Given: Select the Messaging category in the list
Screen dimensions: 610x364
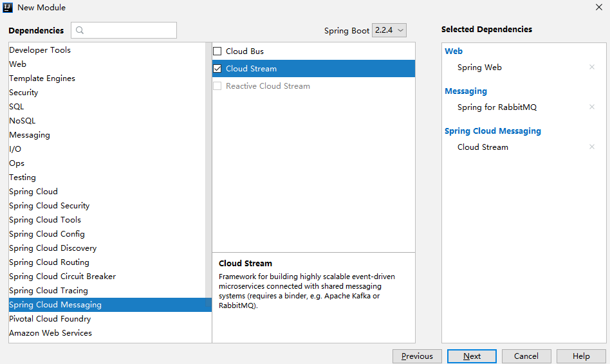Looking at the screenshot, I should [x=107, y=135].
